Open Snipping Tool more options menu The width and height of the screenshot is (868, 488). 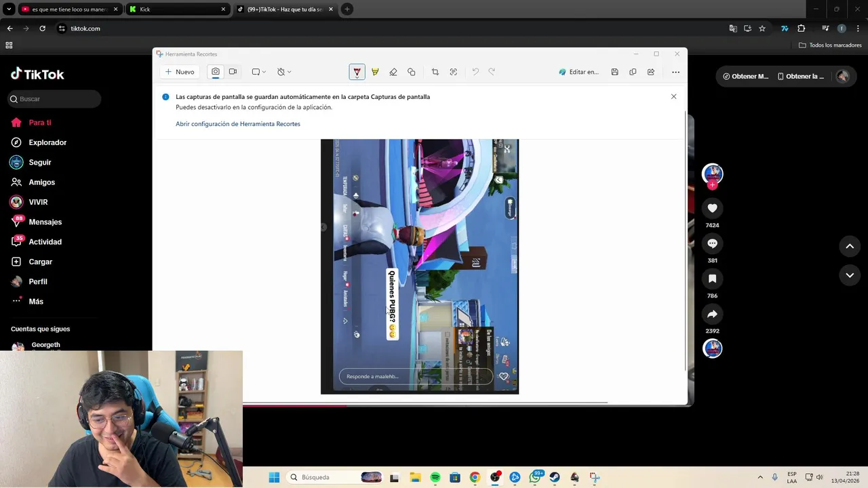point(675,72)
